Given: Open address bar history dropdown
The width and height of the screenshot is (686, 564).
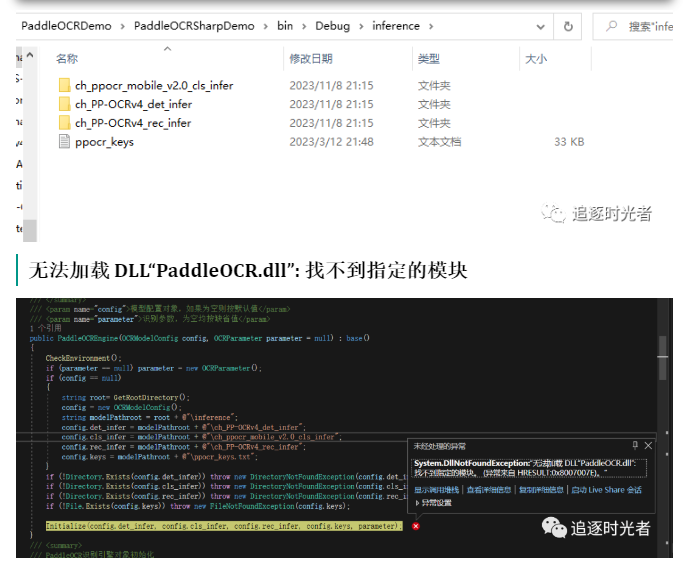Looking at the screenshot, I should pyautogui.click(x=541, y=27).
